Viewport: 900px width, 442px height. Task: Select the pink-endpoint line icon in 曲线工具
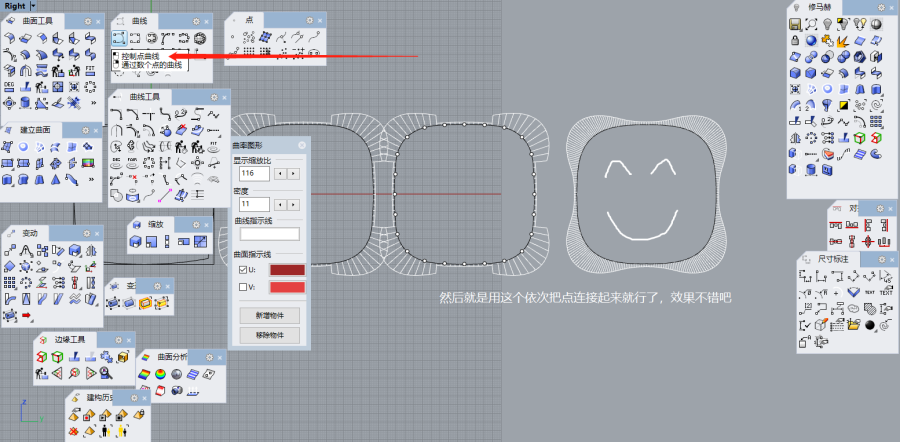pos(164,193)
